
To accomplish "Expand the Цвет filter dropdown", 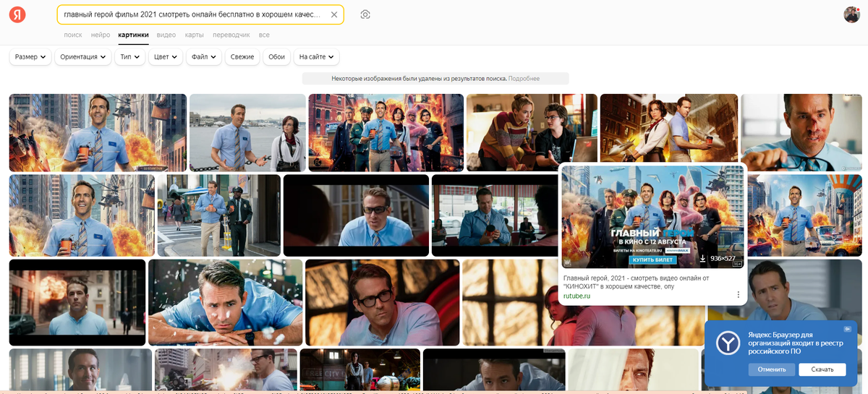I will [x=166, y=57].
